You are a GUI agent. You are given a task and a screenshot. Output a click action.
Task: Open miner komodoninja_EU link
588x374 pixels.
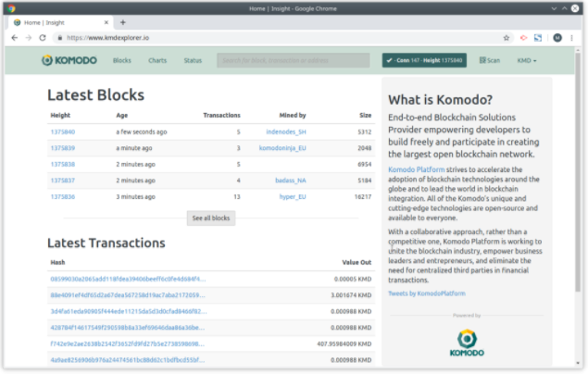(x=282, y=148)
